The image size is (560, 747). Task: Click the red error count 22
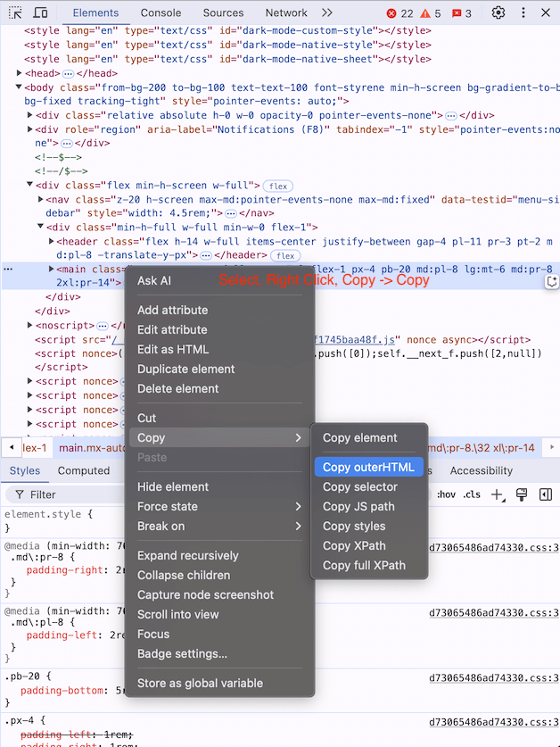click(400, 13)
